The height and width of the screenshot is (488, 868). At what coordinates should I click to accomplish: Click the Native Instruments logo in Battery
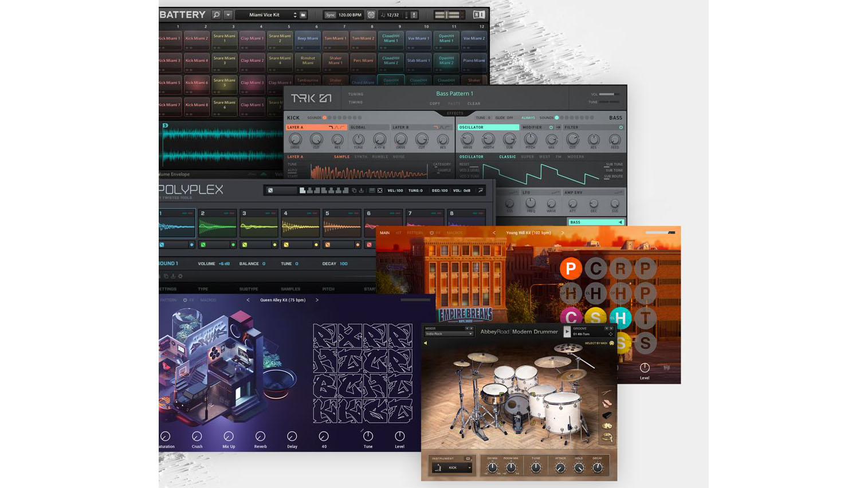click(x=479, y=15)
